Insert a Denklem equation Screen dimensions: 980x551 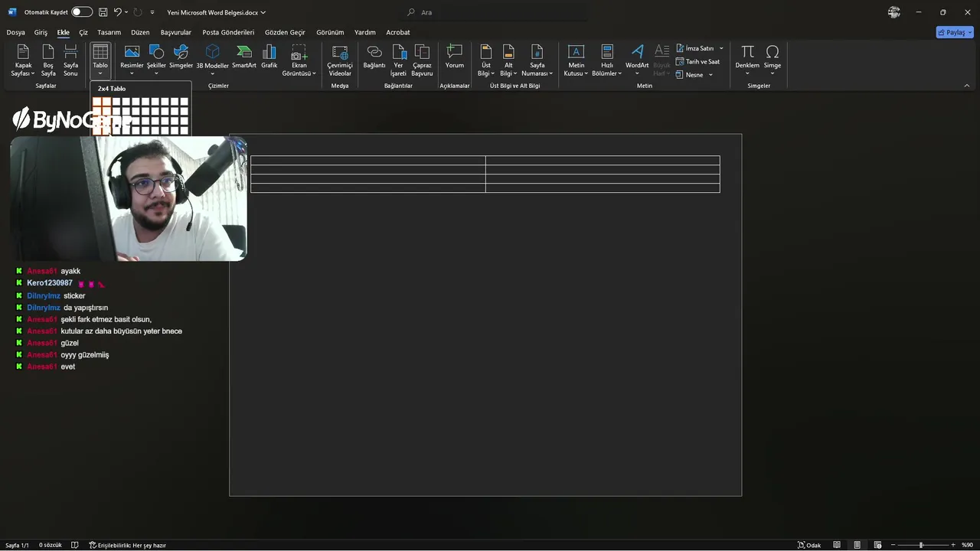pos(747,61)
